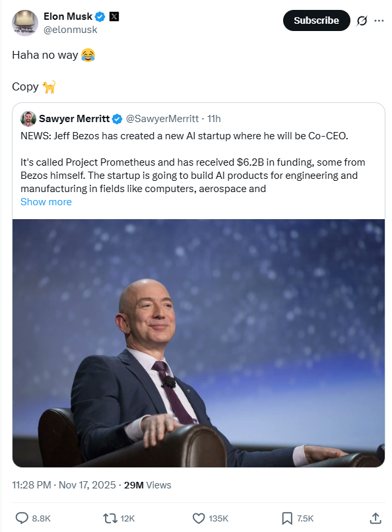Open Elon Musk's profile picture
The image size is (392, 532).
coord(24,20)
